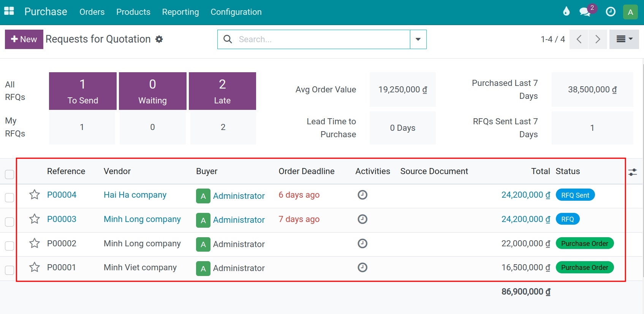Tick the checkbox for row P00001
This screenshot has height=314, width=644.
tap(9, 270)
